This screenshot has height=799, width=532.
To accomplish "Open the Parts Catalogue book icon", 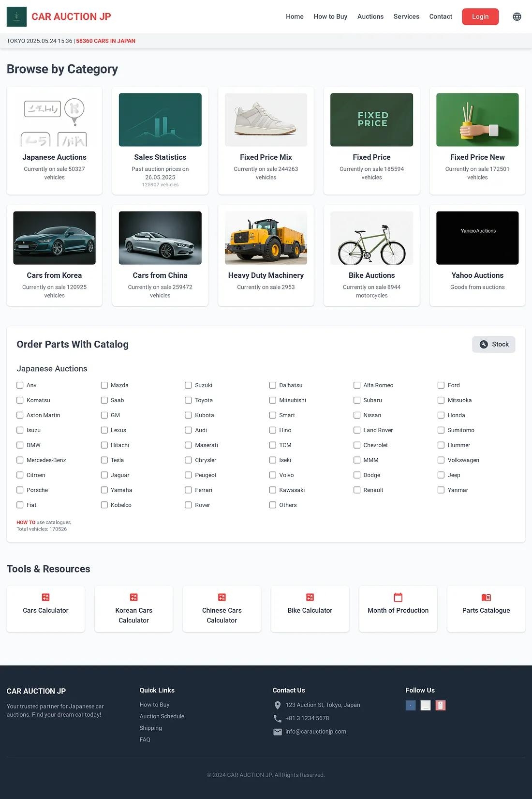I will point(486,597).
